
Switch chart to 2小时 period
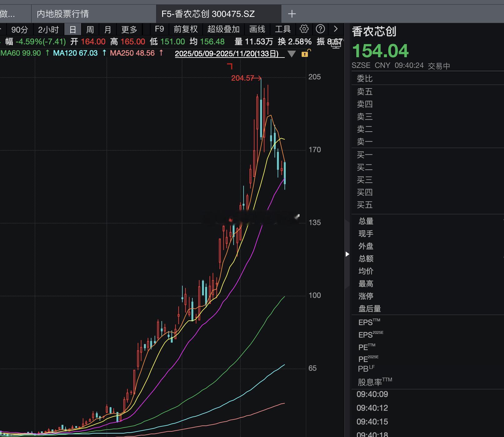click(x=48, y=29)
